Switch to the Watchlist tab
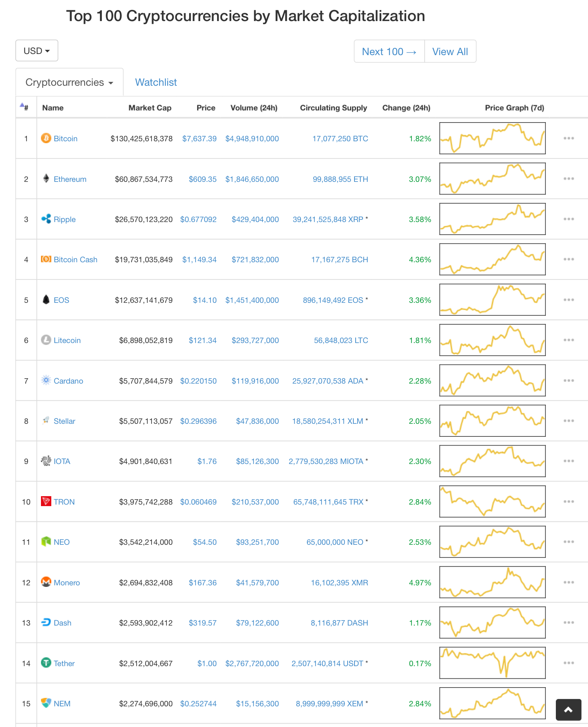 click(156, 82)
